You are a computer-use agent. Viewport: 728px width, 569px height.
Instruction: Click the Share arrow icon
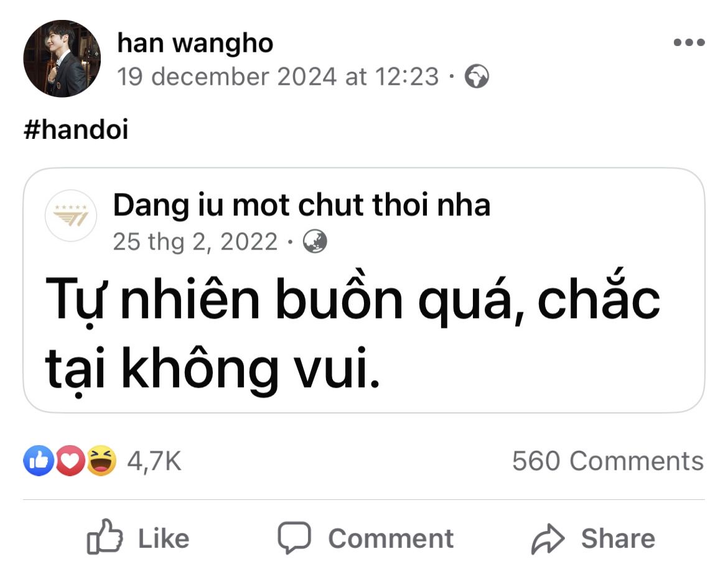(x=548, y=538)
